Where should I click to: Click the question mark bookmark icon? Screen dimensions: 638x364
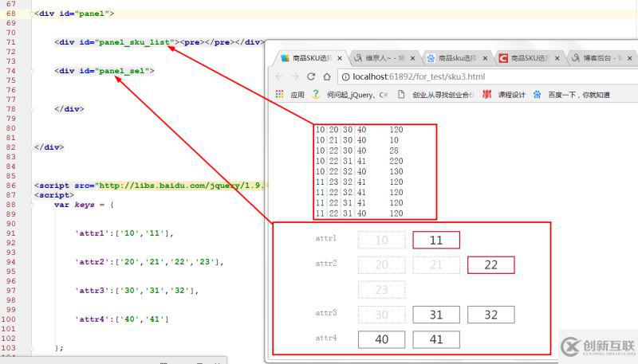(316, 94)
